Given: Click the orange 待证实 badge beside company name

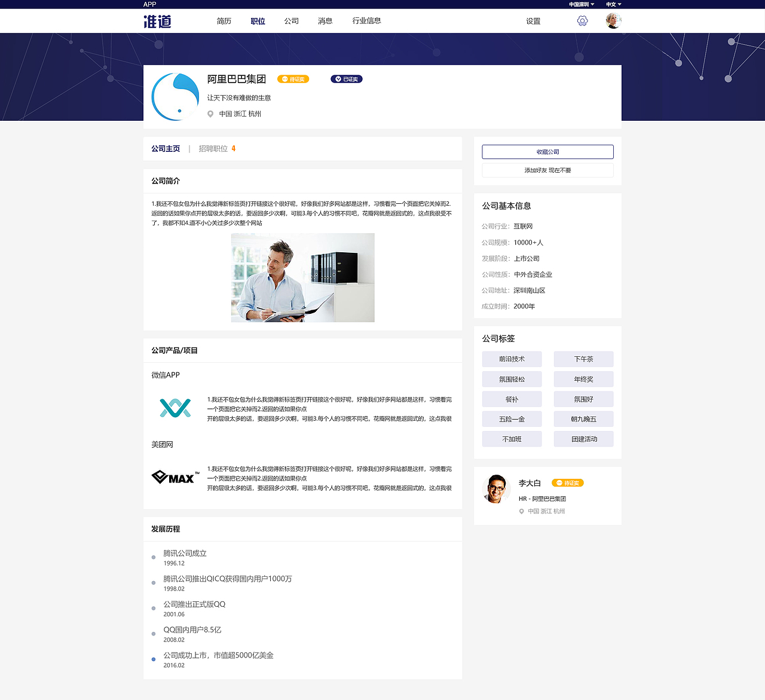Looking at the screenshot, I should [293, 79].
